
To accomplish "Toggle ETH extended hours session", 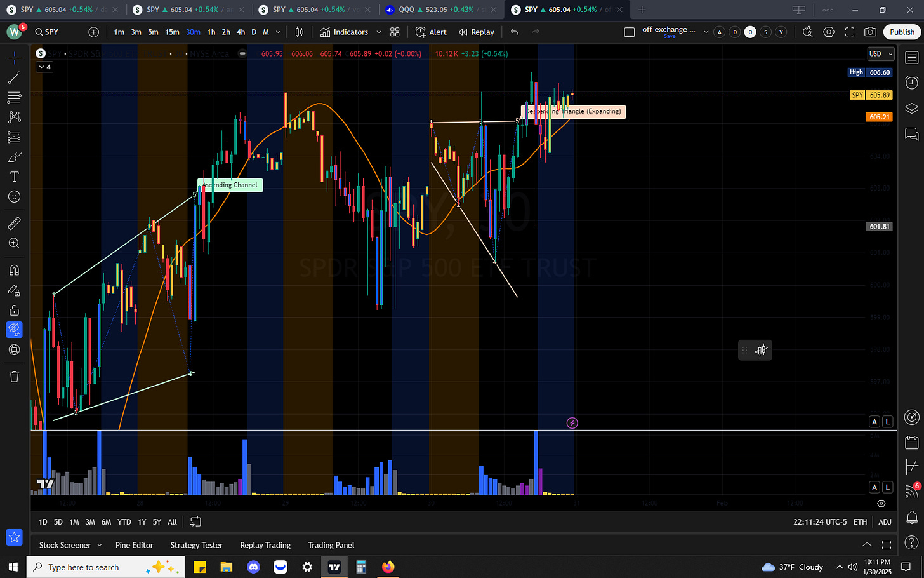I will click(x=860, y=521).
